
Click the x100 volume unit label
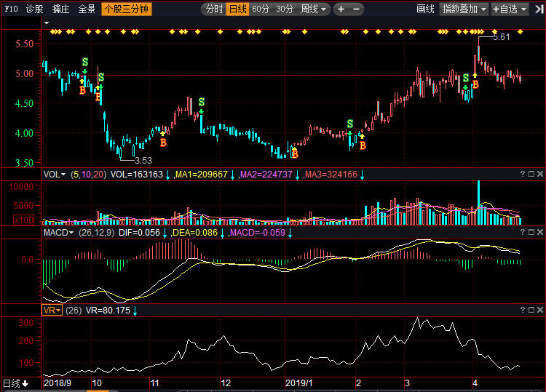(24, 220)
